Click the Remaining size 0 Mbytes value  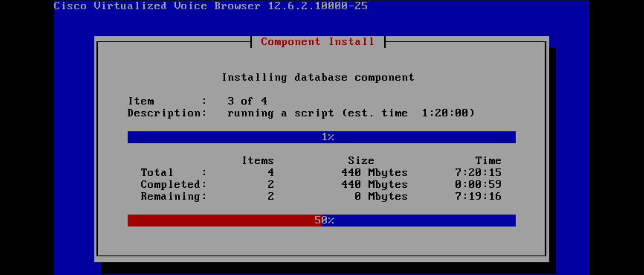point(381,196)
